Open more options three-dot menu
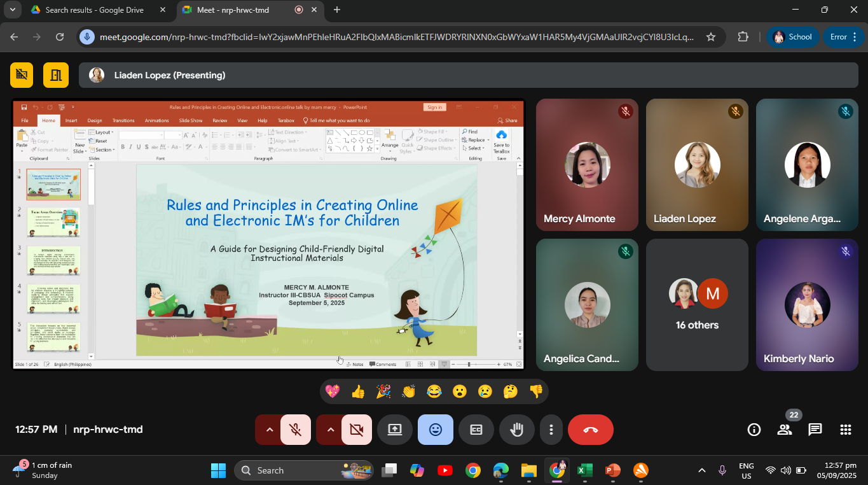 (551, 430)
